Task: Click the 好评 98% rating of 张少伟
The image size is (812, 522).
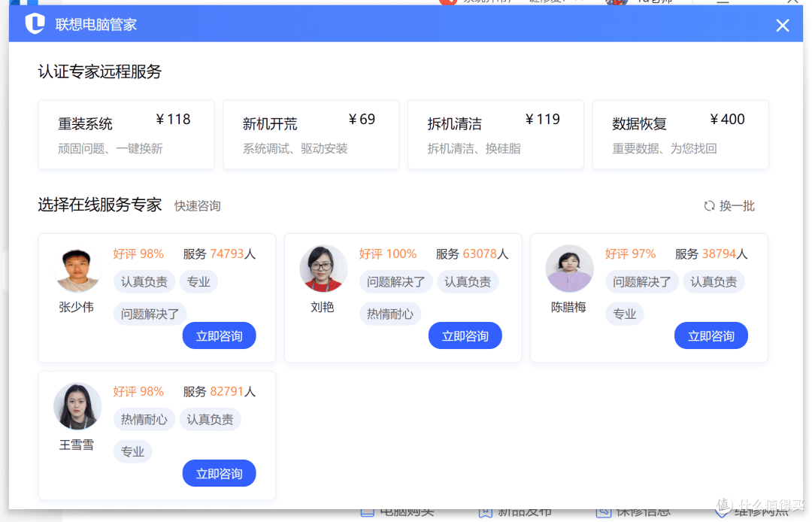Action: point(138,253)
